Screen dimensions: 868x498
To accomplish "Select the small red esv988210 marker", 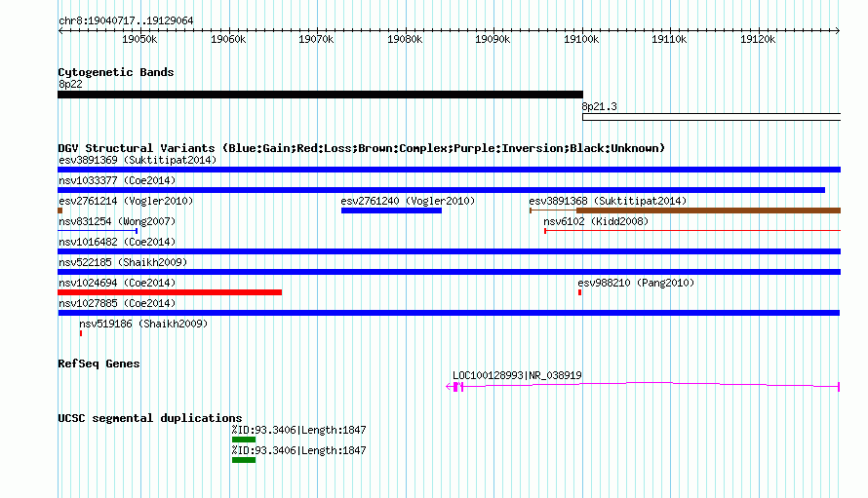I will (x=579, y=292).
